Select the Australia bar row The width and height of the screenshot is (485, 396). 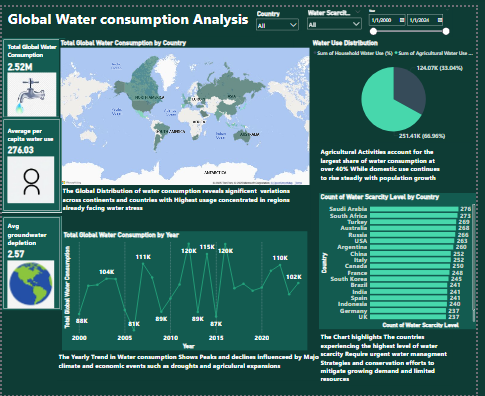413,228
